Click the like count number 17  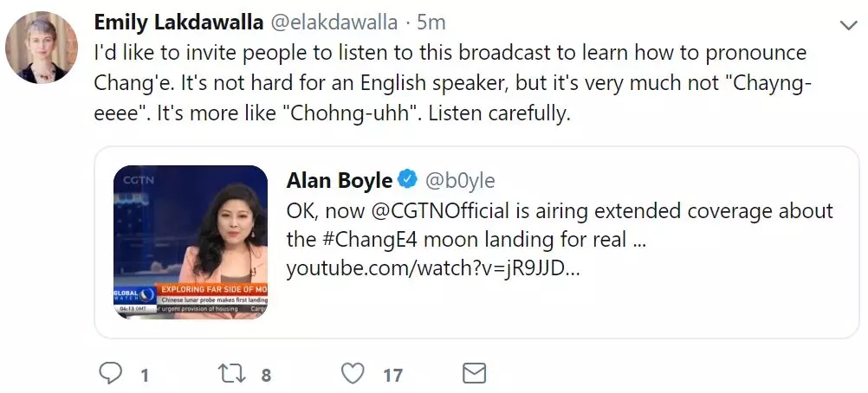click(x=392, y=375)
